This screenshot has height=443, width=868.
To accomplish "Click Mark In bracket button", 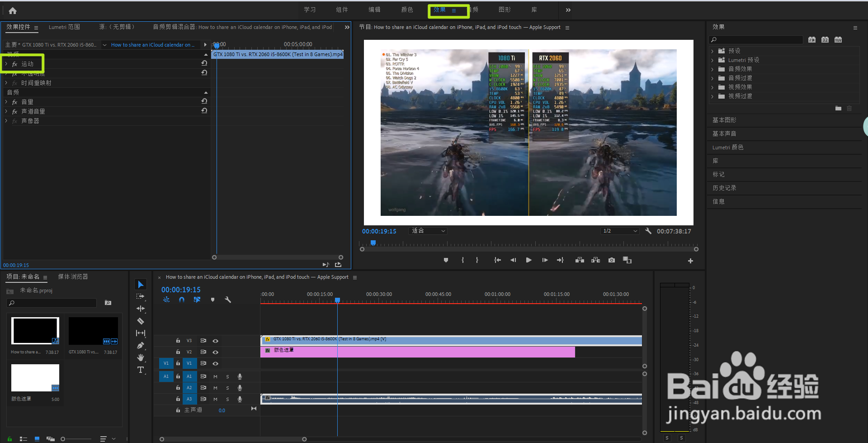I will 462,260.
